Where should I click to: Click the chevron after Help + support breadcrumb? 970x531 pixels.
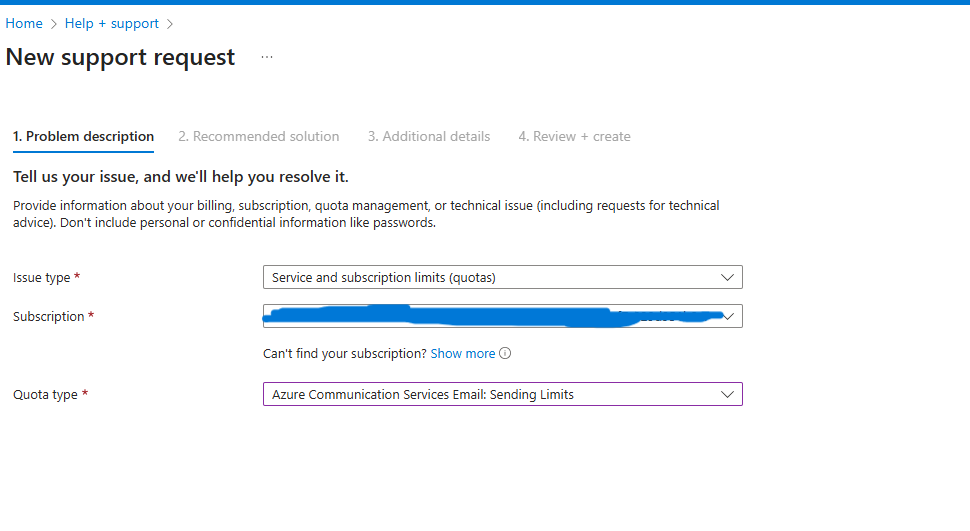click(170, 24)
